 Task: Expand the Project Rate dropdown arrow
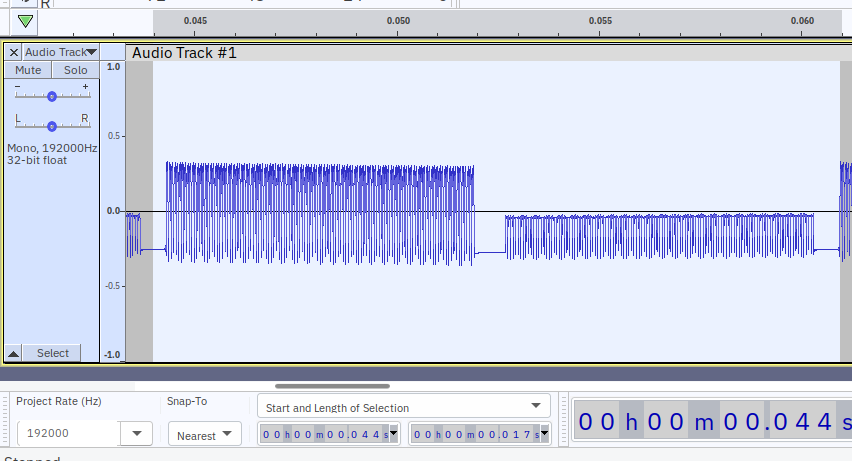point(136,434)
